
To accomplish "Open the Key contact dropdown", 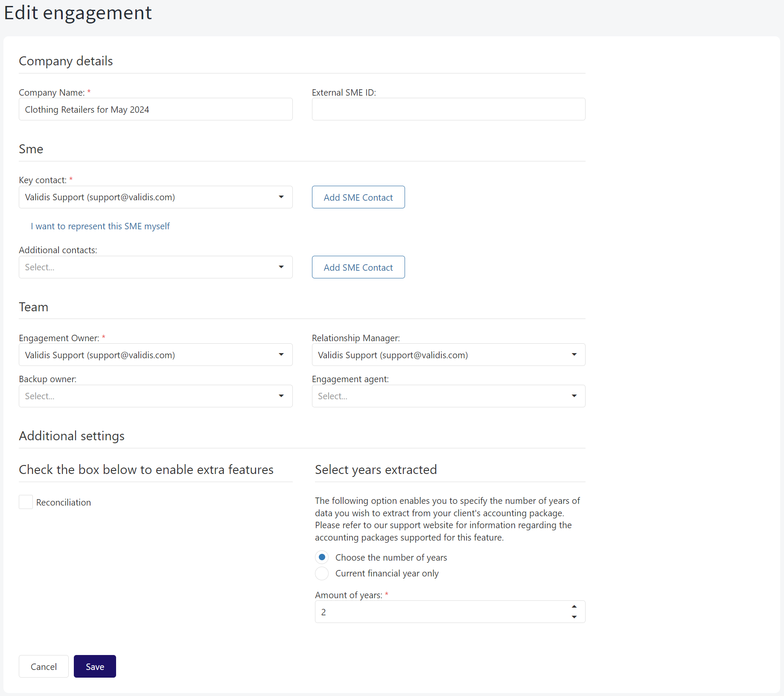I will click(156, 197).
